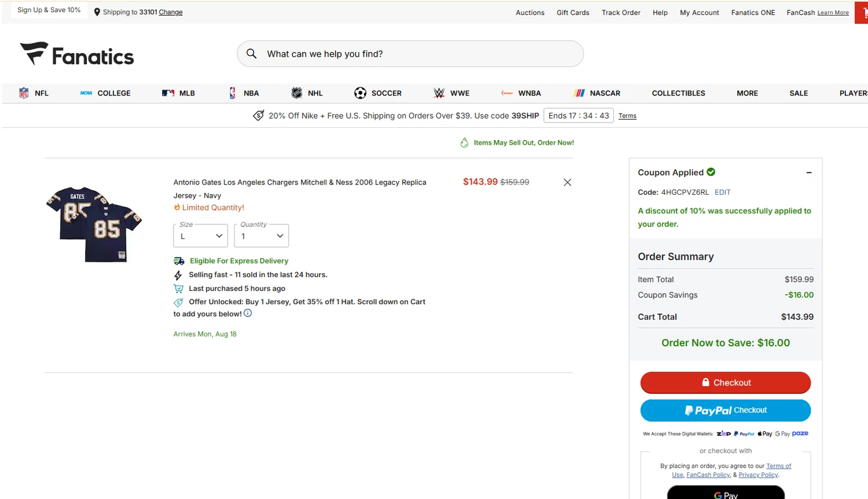Click the 'Limited Quantity!' label

pos(213,208)
